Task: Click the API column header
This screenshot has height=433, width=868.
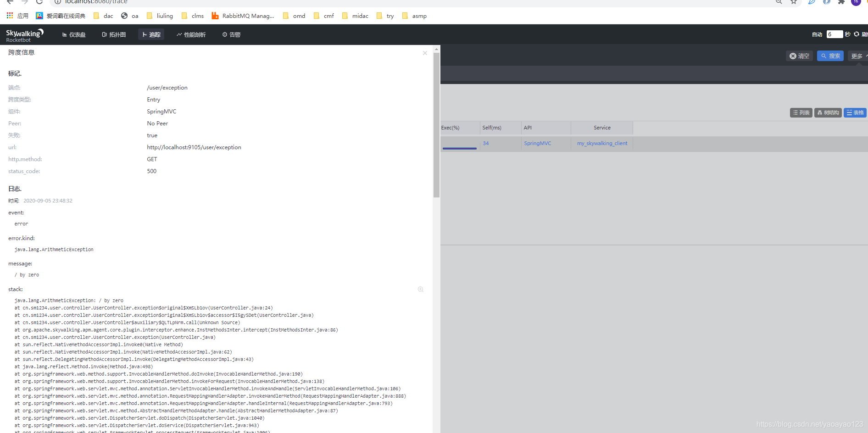Action: click(546, 128)
